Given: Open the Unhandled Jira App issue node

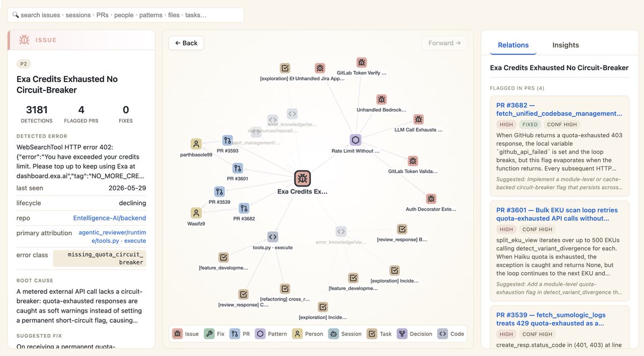Looking at the screenshot, I should pyautogui.click(x=320, y=68).
